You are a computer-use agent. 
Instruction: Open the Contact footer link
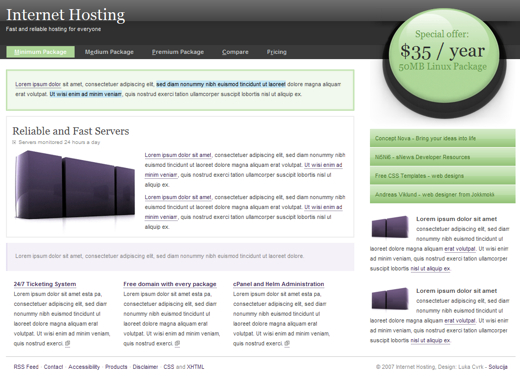point(53,367)
